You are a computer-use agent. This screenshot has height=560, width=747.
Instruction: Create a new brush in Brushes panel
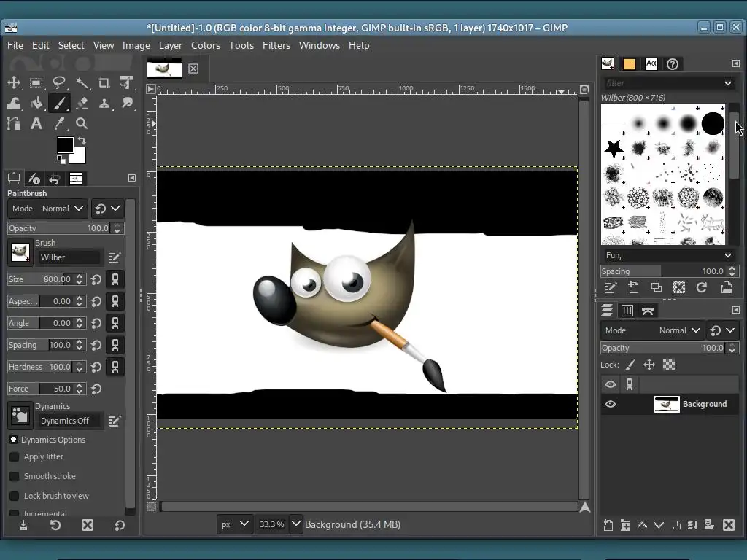(633, 287)
